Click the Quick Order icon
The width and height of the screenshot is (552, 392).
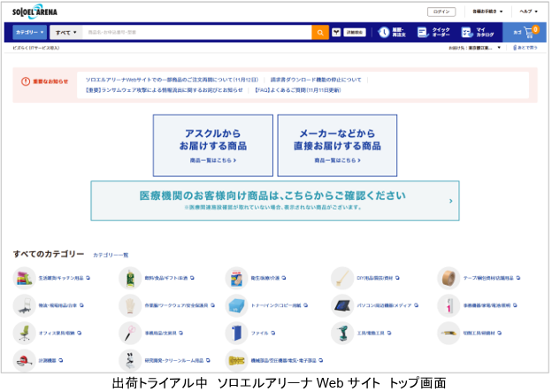(423, 32)
